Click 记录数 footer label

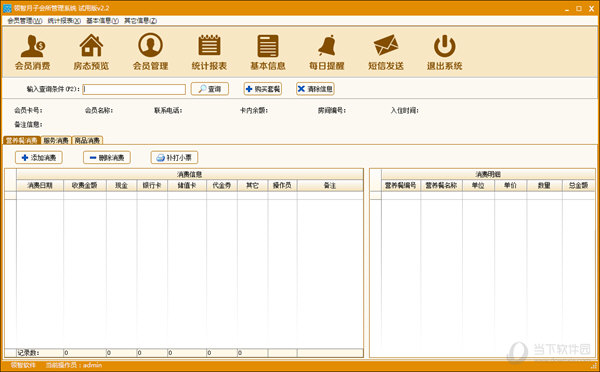(x=28, y=353)
